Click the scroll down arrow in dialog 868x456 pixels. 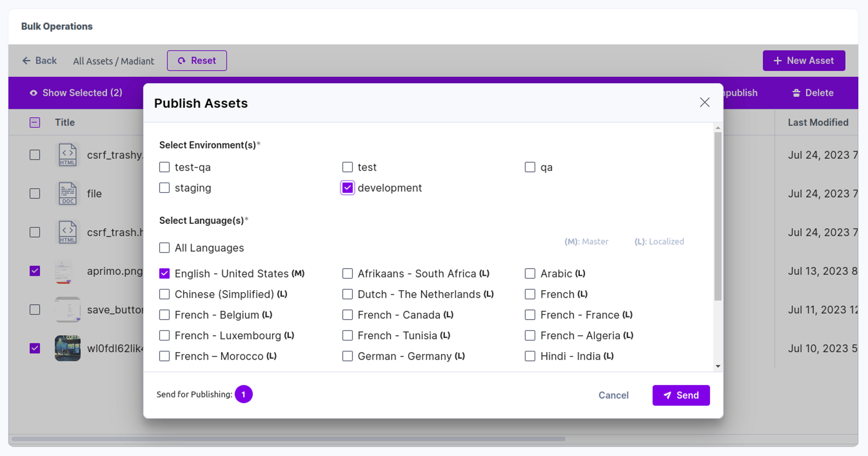[x=718, y=366]
